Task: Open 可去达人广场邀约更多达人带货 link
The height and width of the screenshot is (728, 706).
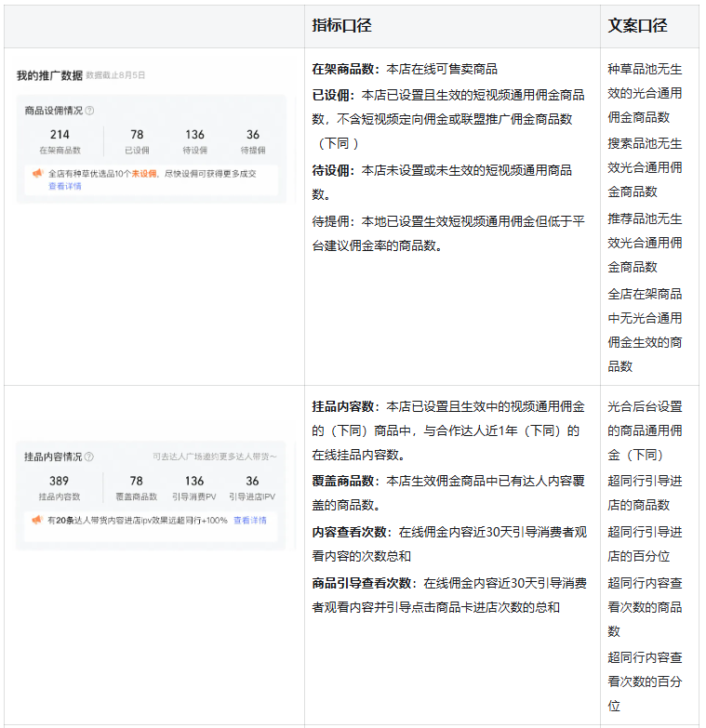Action: click(214, 457)
